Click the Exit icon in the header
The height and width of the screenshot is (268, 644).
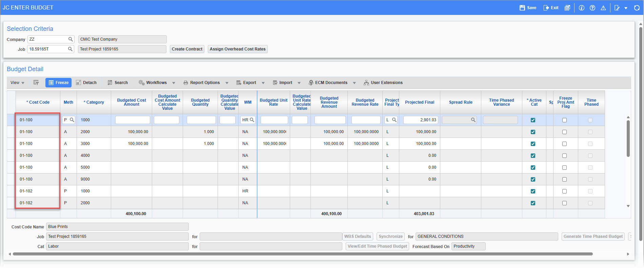[x=546, y=8]
